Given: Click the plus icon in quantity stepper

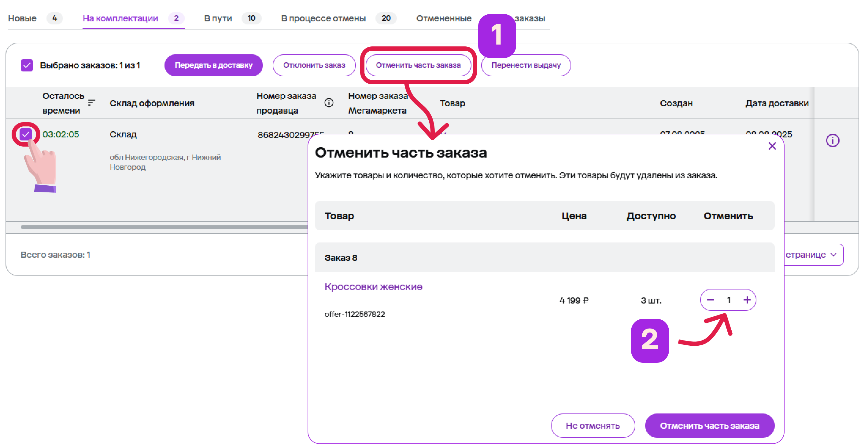Looking at the screenshot, I should [747, 300].
